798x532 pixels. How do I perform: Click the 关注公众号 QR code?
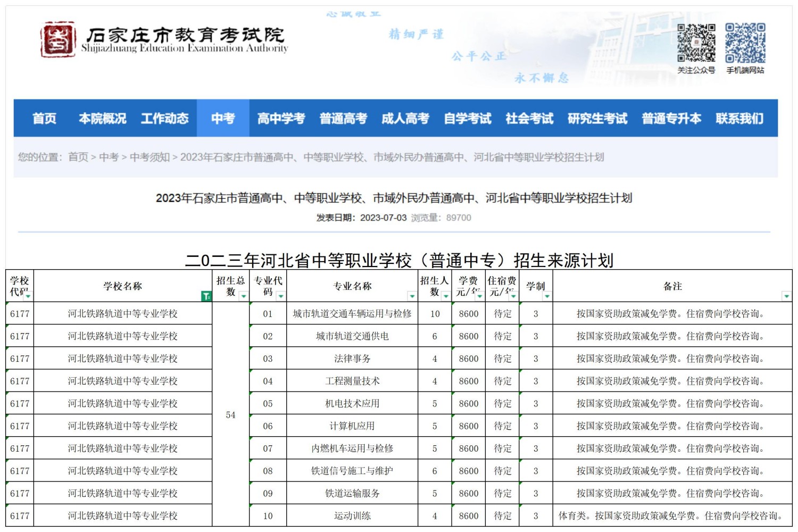point(696,43)
